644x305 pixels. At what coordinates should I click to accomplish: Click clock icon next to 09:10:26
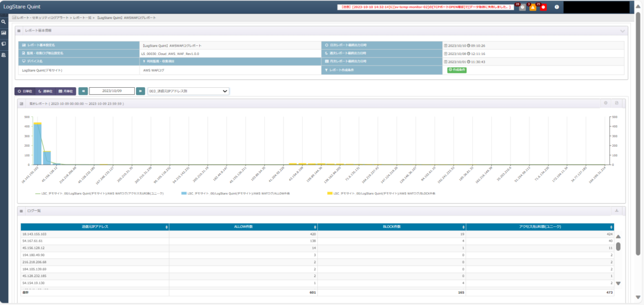(468, 45)
